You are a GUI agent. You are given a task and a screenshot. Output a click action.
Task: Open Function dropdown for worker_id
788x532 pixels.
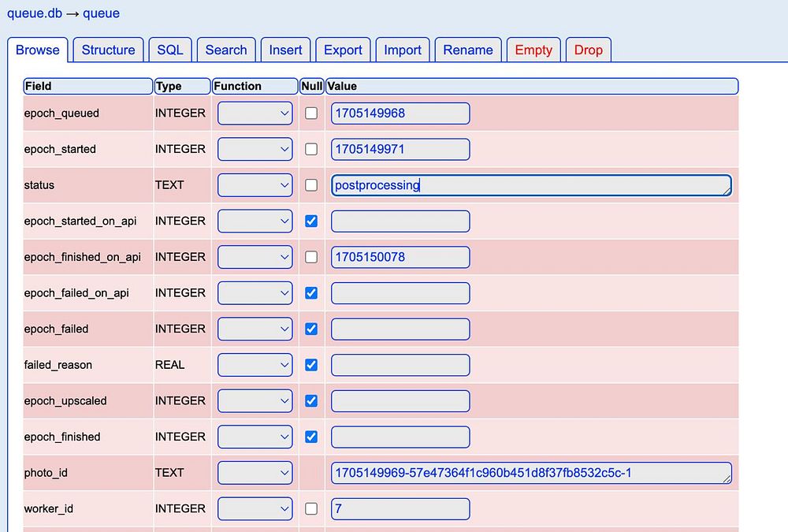255,509
